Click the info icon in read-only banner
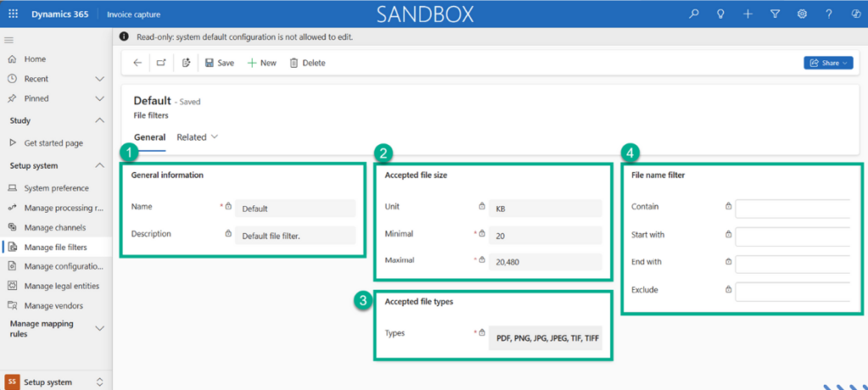Screen dimensions: 868x390 [126, 37]
